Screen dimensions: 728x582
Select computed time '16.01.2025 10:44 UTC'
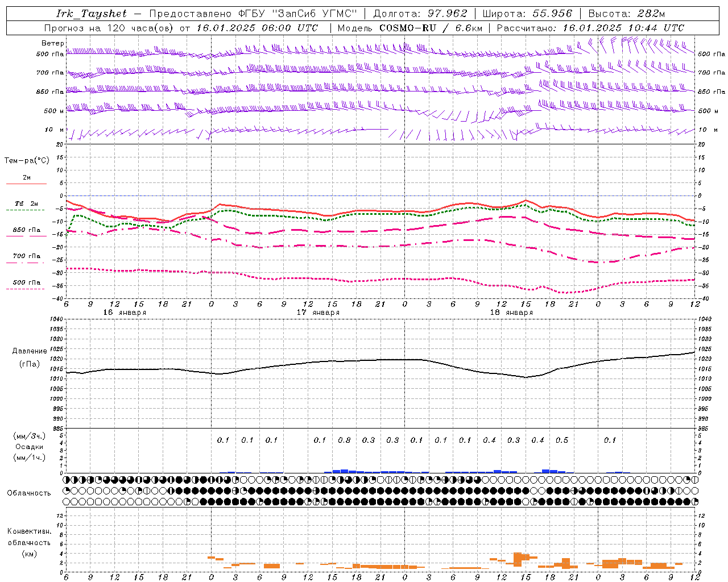[623, 28]
